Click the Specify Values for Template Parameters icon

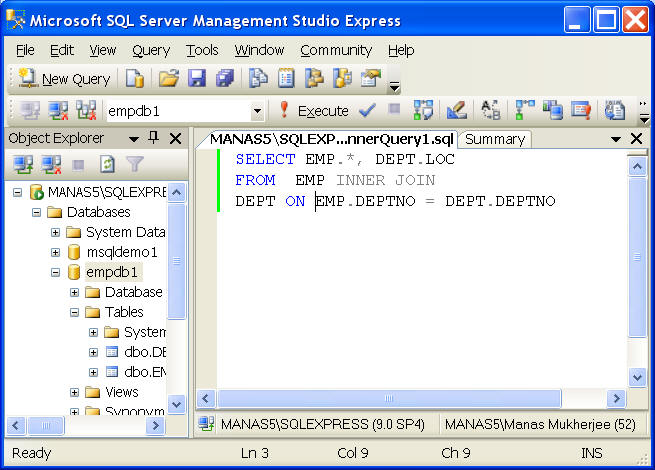(490, 111)
